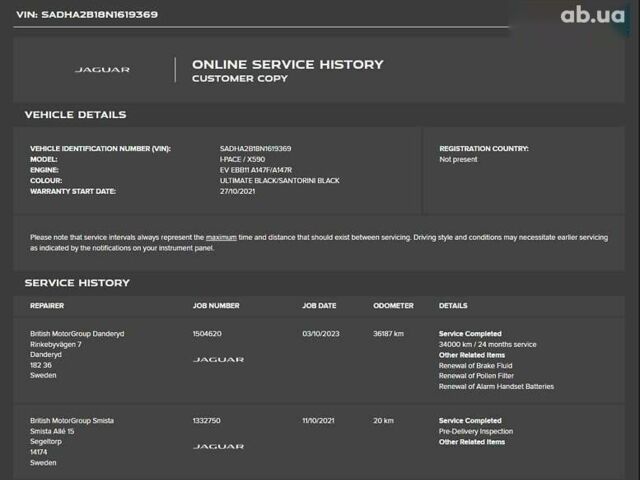Click 'Renewal of Brake Fluid' item

click(x=476, y=366)
